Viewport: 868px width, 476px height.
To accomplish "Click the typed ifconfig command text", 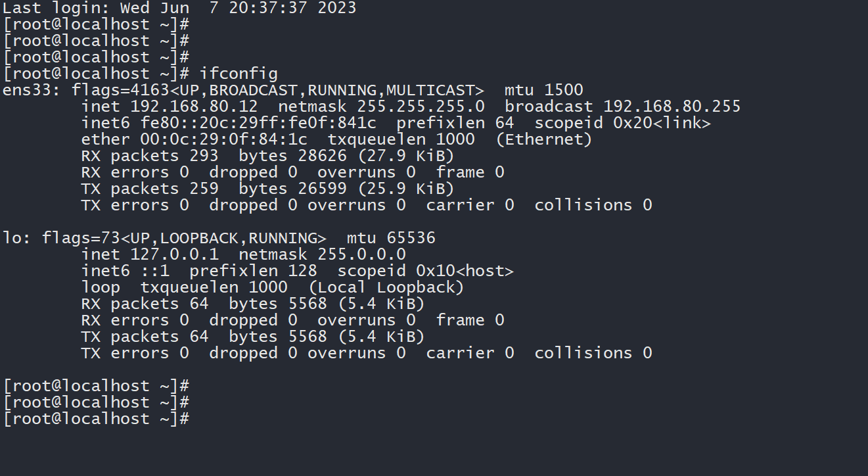I will 239,74.
